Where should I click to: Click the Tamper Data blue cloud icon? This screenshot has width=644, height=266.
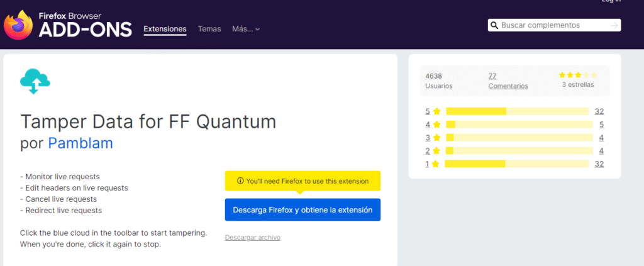(x=35, y=81)
